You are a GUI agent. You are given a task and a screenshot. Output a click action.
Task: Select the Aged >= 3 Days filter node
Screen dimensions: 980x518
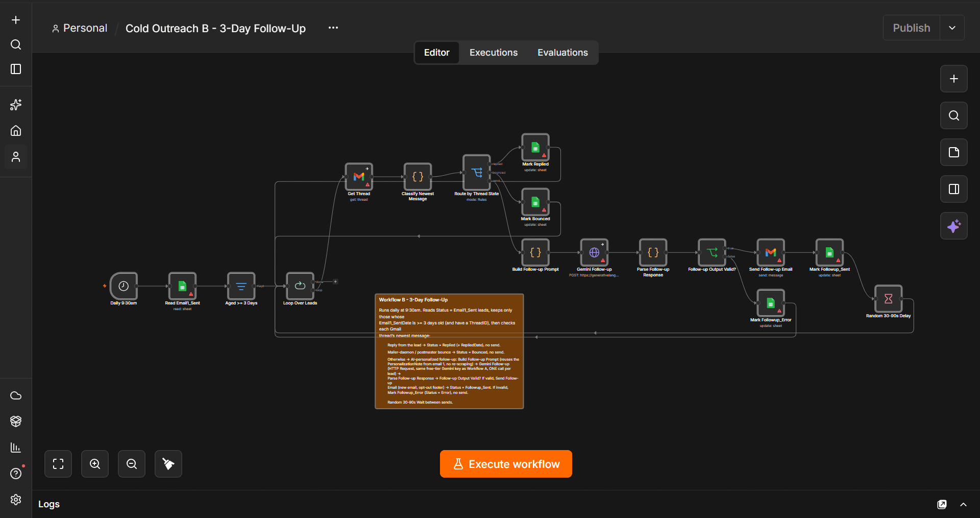241,286
